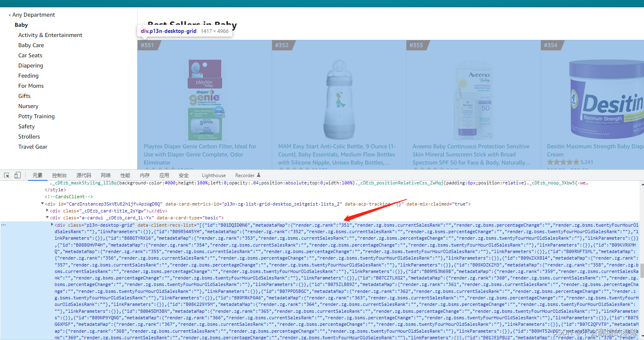Expand the p13n-desktop-grid div node
Screen dimensions: 644x340
point(52,224)
